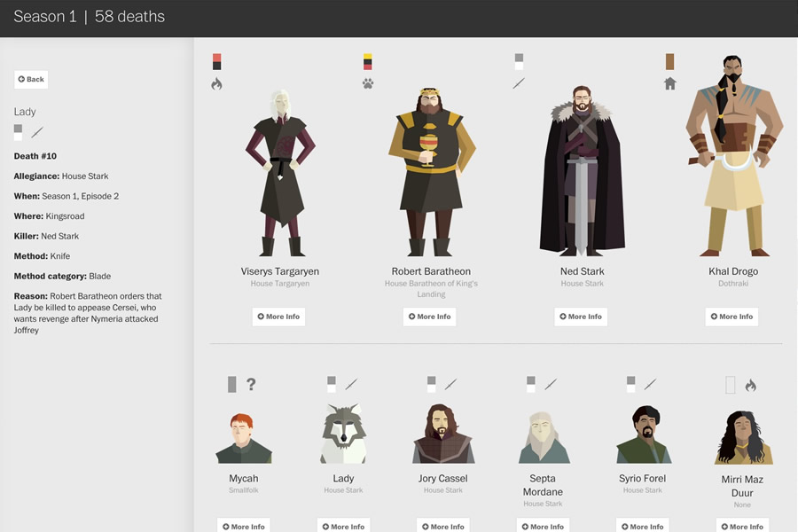The image size is (798, 532).
Task: Click yellow-black-red allegiance swatch above Robert Baratheon
Action: (x=367, y=61)
